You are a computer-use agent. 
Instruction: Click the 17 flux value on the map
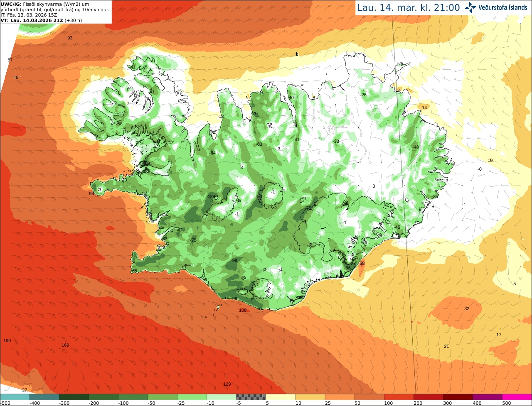(499, 335)
